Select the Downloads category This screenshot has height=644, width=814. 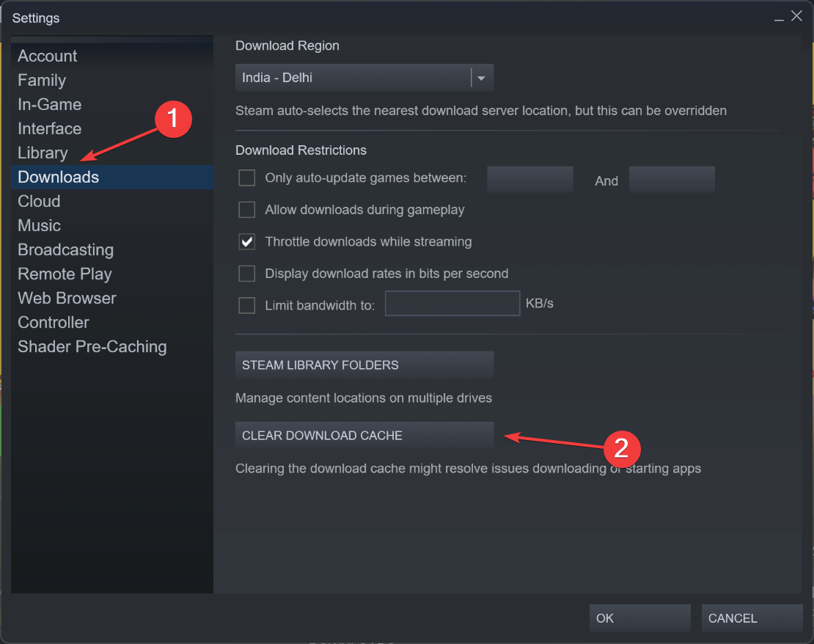click(x=112, y=177)
